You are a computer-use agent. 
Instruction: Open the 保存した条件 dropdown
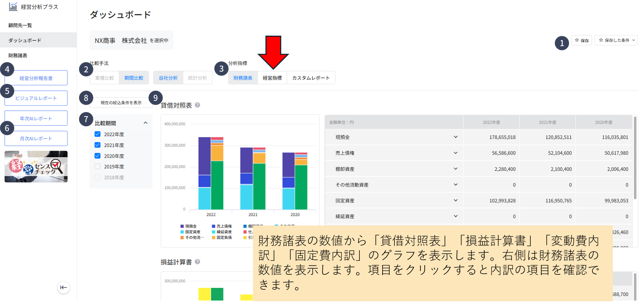[x=616, y=40]
